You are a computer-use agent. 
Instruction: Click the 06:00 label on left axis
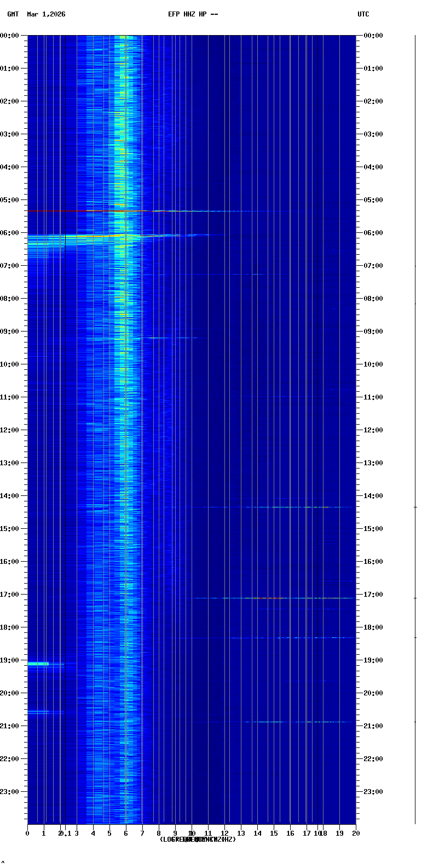[x=10, y=233]
